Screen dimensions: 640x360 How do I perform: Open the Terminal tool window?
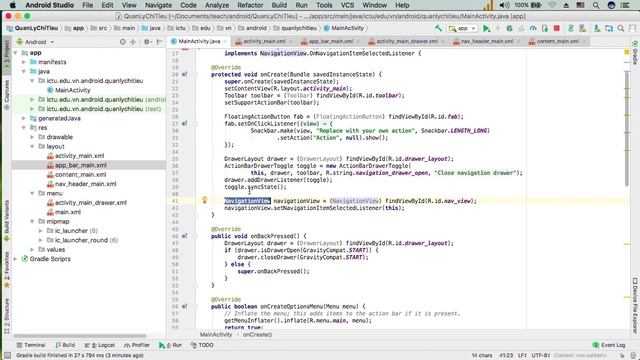[31, 345]
